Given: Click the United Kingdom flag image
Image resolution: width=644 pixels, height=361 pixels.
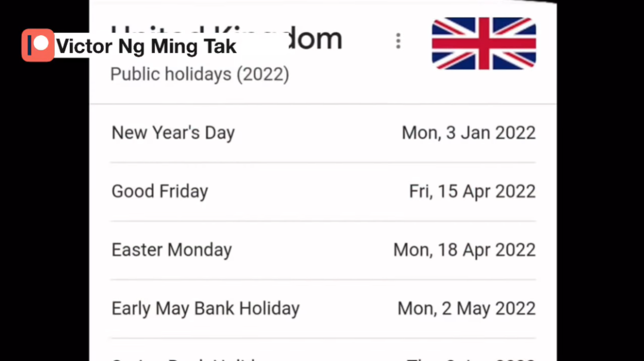Looking at the screenshot, I should (x=484, y=43).
